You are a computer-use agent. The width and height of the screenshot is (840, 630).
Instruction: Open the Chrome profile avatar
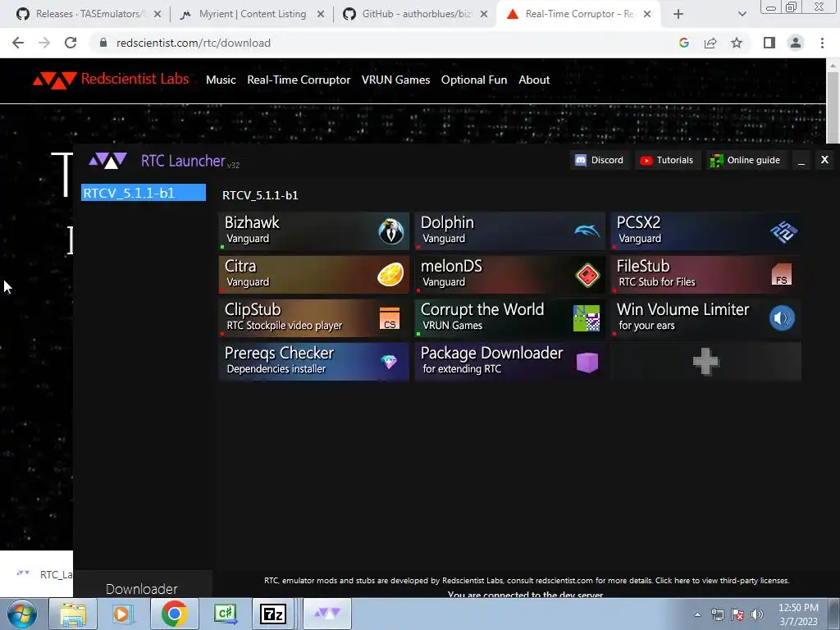click(796, 43)
